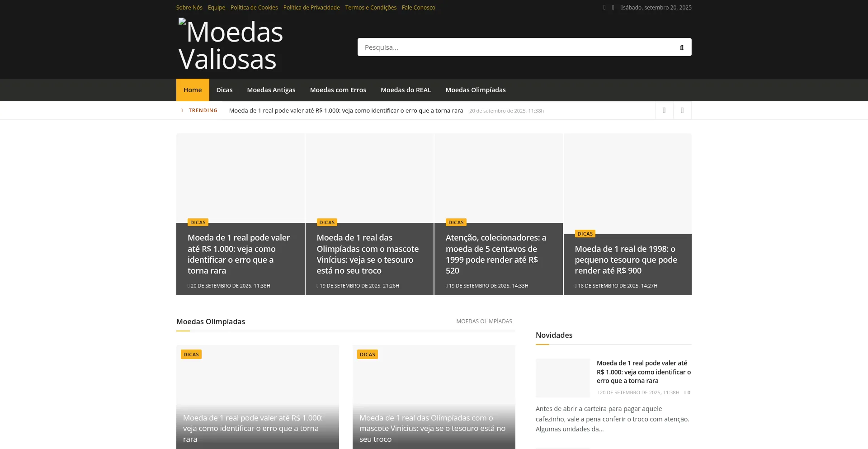Image resolution: width=868 pixels, height=449 pixels.
Task: Open the Fale Conosco link
Action: tap(418, 8)
